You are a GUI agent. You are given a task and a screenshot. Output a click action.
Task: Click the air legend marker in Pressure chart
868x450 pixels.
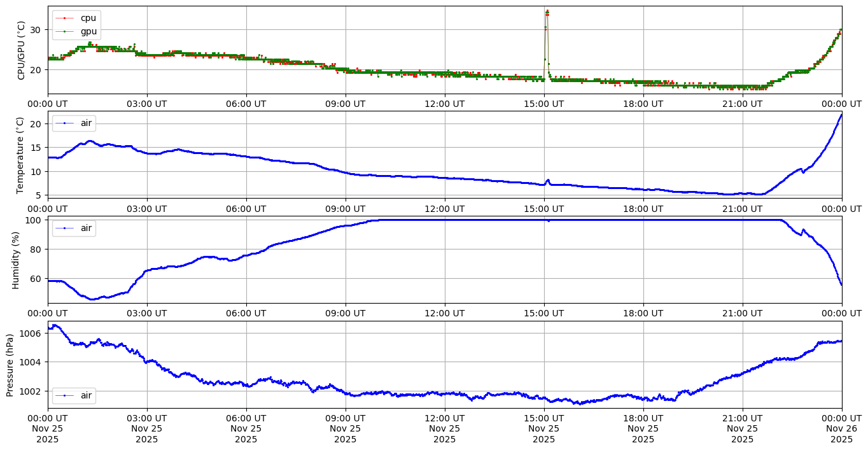point(64,396)
